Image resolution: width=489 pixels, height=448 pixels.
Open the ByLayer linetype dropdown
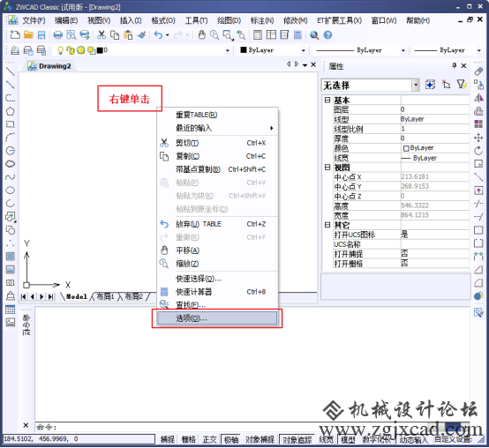403,50
